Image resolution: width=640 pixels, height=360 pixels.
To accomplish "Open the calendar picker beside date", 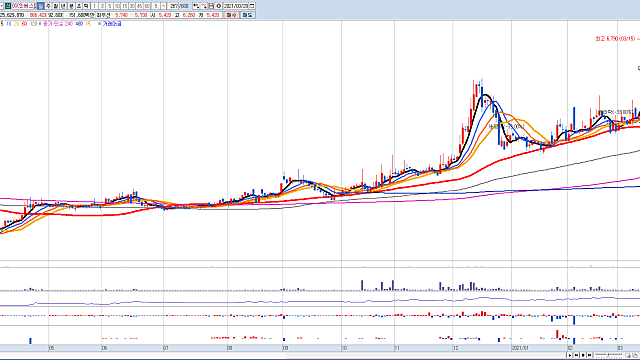I will (x=252, y=6).
